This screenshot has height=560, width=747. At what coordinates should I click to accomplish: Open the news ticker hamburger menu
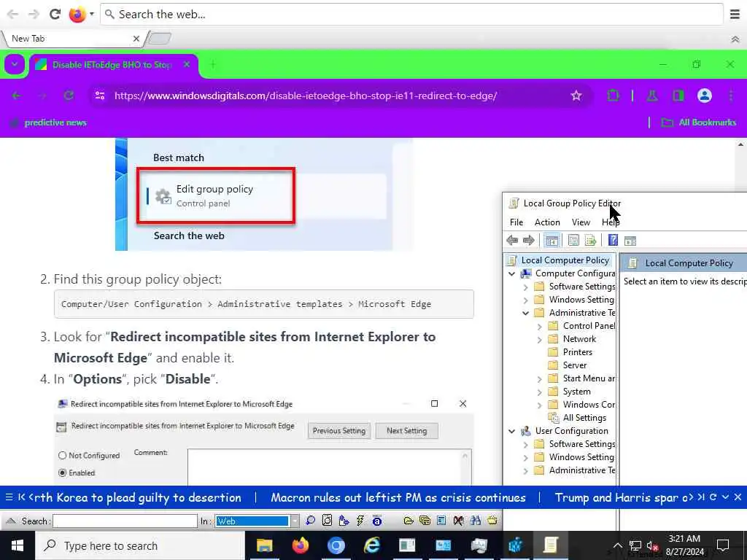9,497
